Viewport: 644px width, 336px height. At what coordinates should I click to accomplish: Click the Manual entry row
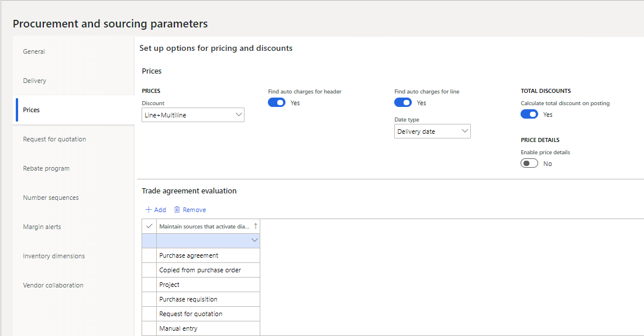[x=178, y=328]
